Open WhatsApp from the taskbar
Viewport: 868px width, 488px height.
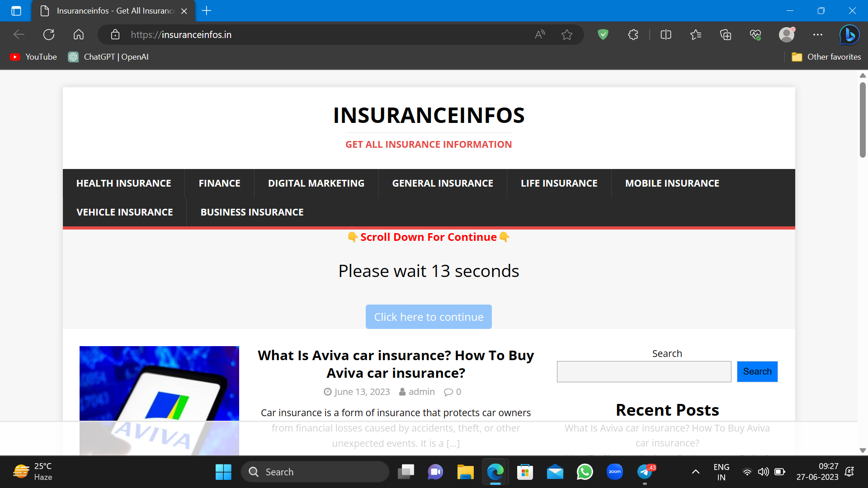(x=585, y=472)
